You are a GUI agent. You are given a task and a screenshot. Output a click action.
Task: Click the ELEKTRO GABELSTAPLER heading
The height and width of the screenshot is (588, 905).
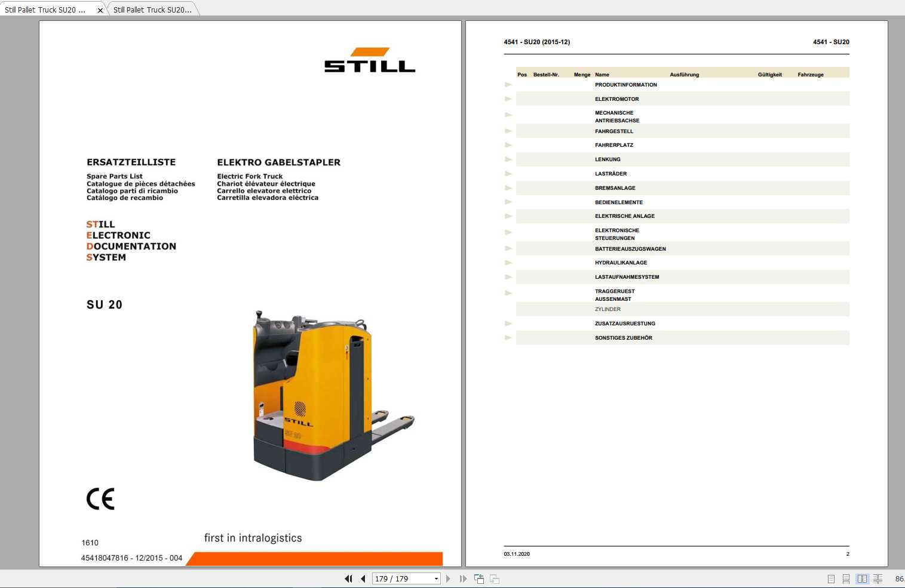[278, 162]
